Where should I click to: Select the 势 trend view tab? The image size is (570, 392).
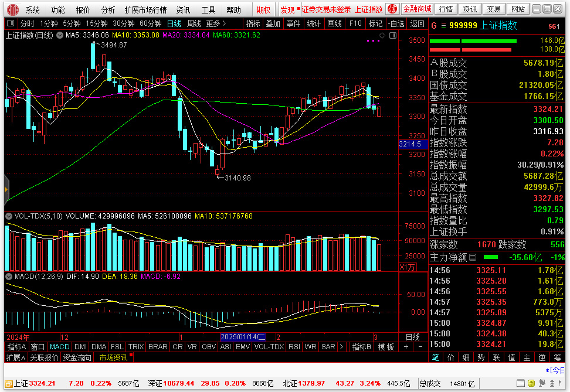[481, 357]
